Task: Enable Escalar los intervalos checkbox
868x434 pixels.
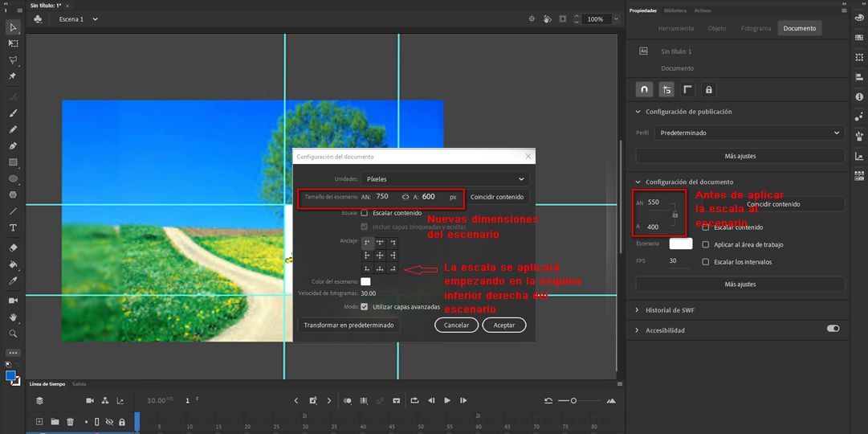Action: 705,262
